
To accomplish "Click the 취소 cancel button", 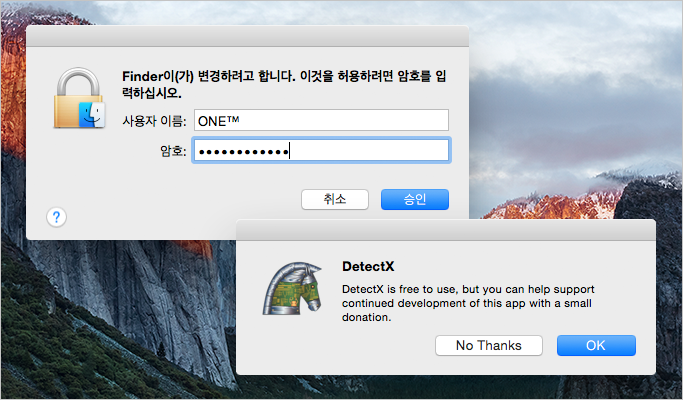I will pos(335,200).
